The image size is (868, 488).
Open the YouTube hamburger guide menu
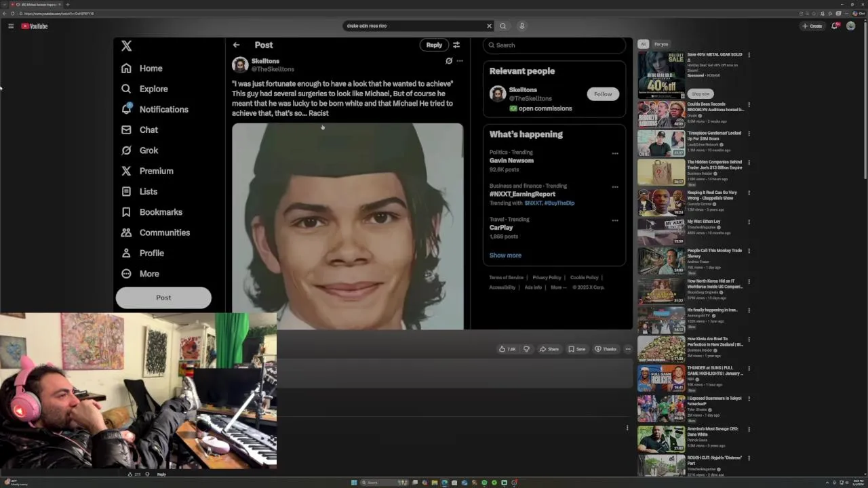(11, 26)
